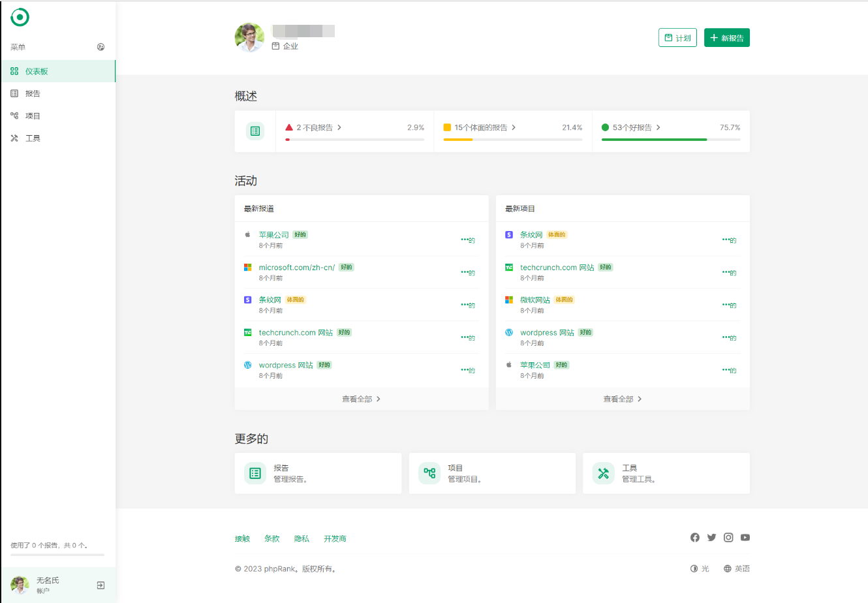Click the 15个体面的报告 yellow progress bar
This screenshot has height=603, width=868.
tap(457, 139)
